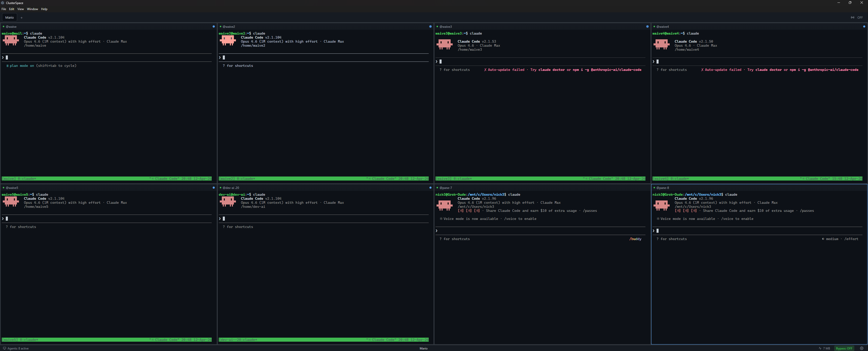The image size is (868, 351).
Task: Click the blue dot in @dev-ai .20 pane header
Action: point(430,188)
